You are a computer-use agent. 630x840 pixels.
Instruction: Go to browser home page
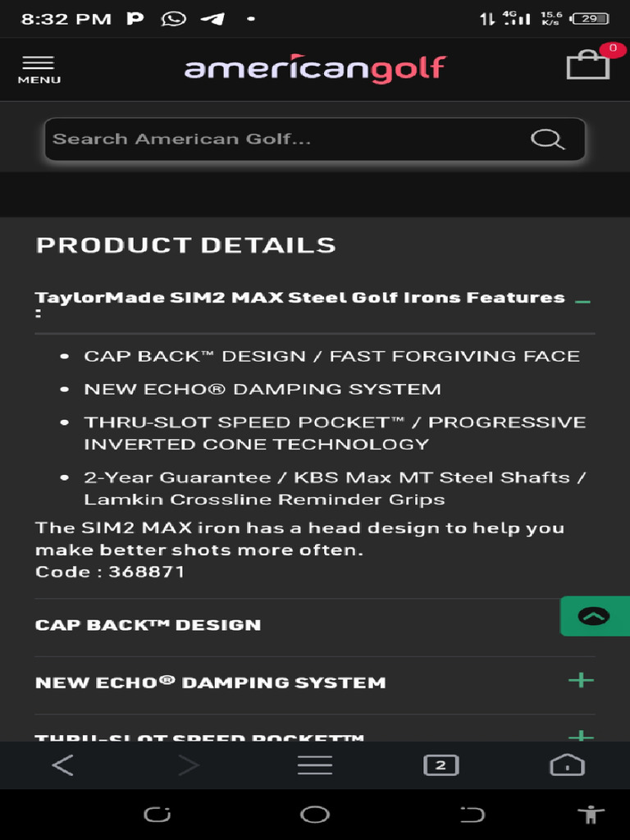pos(567,765)
